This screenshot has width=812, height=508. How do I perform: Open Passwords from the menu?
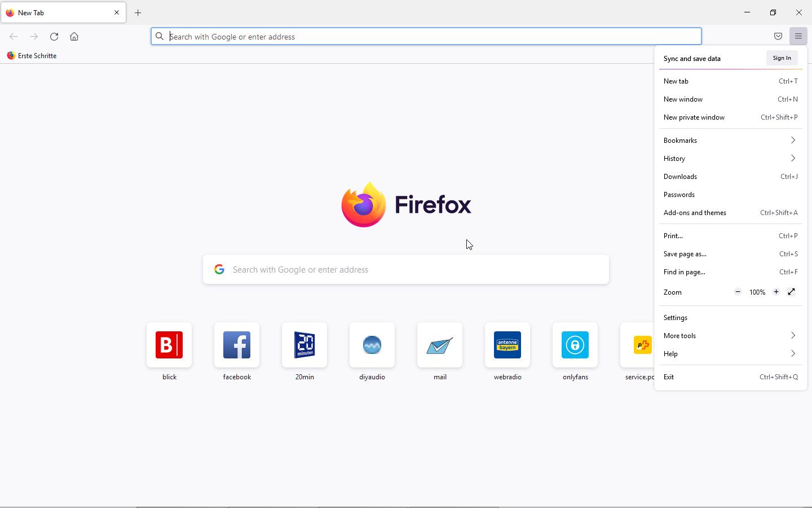(730, 195)
